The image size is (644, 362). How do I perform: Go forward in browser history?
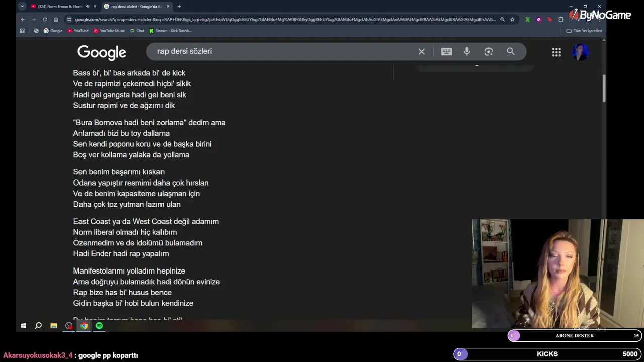click(34, 19)
